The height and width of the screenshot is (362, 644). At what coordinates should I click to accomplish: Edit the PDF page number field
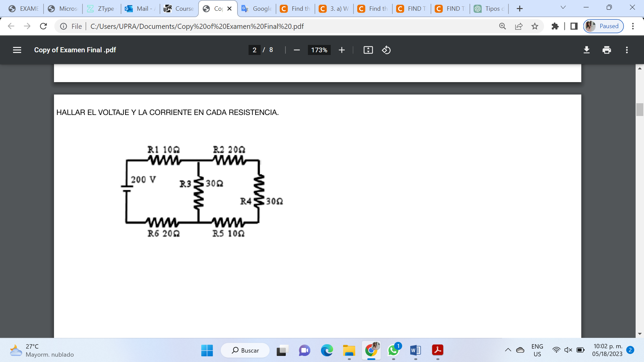click(254, 50)
